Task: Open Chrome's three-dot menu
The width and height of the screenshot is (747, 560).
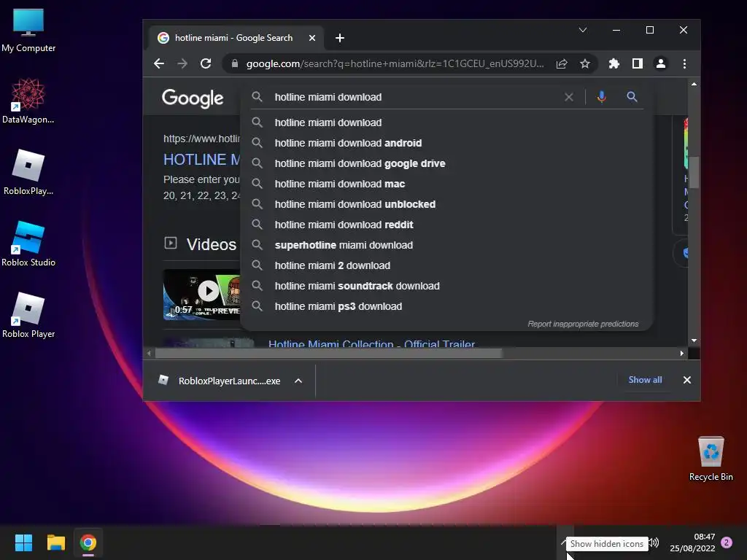Action: click(684, 63)
